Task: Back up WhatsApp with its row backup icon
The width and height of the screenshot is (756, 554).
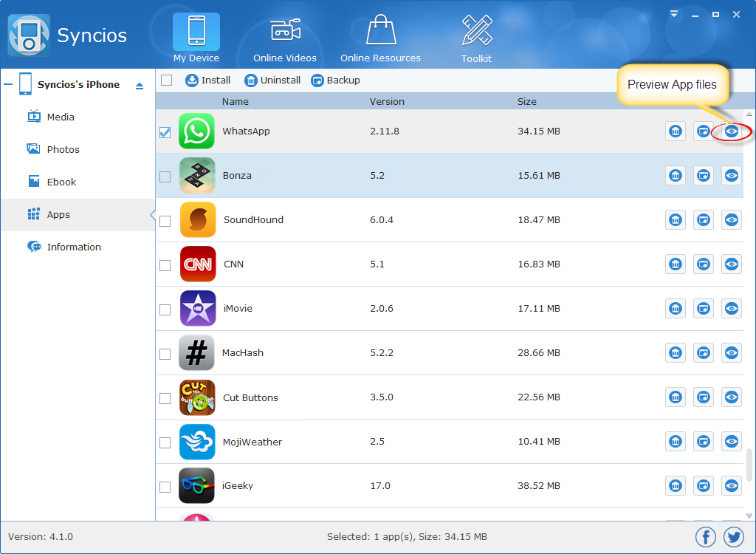Action: coord(704,131)
